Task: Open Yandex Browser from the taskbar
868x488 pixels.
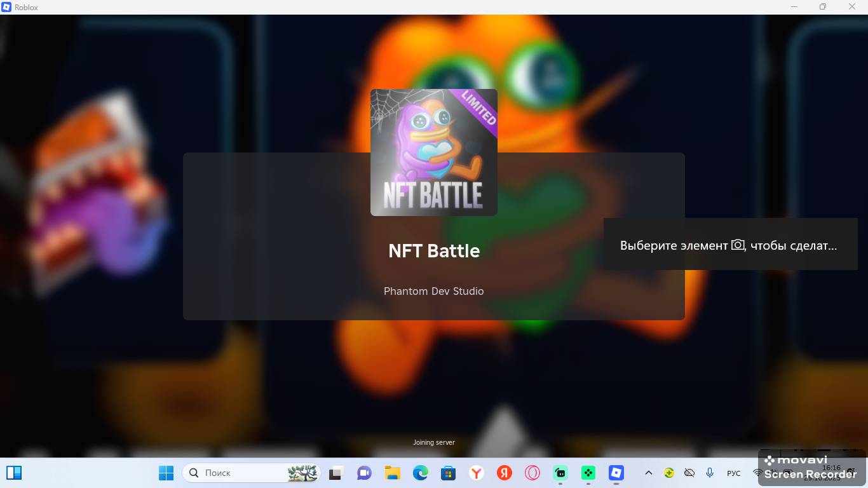Action: click(476, 473)
